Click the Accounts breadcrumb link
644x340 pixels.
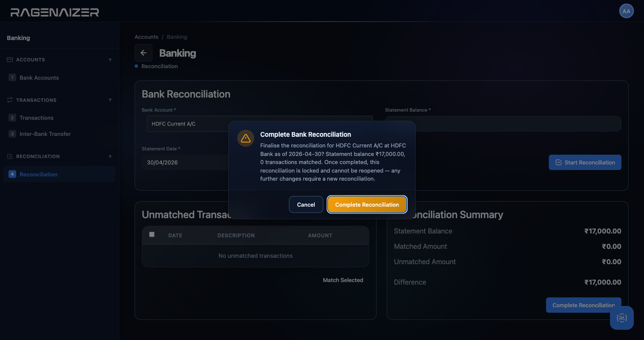147,37
